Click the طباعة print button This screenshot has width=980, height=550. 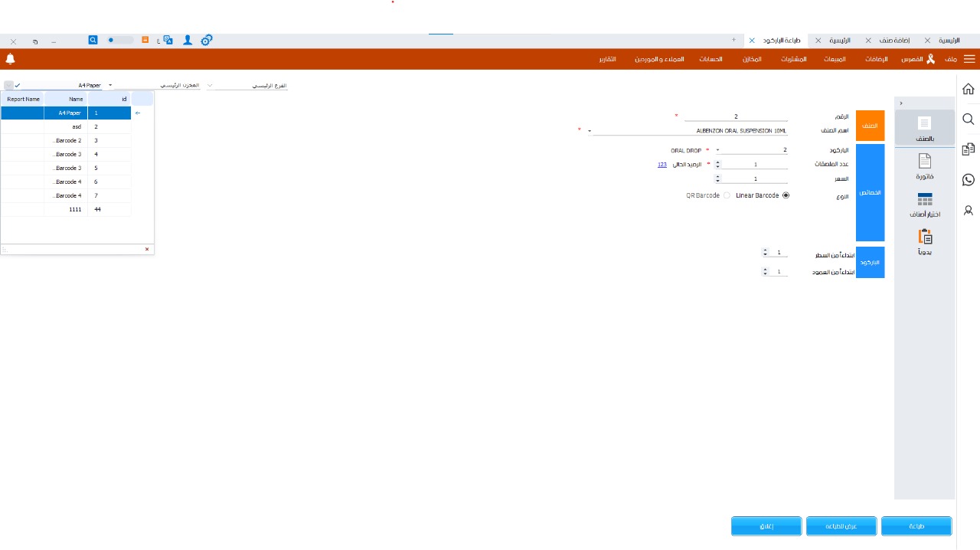916,526
